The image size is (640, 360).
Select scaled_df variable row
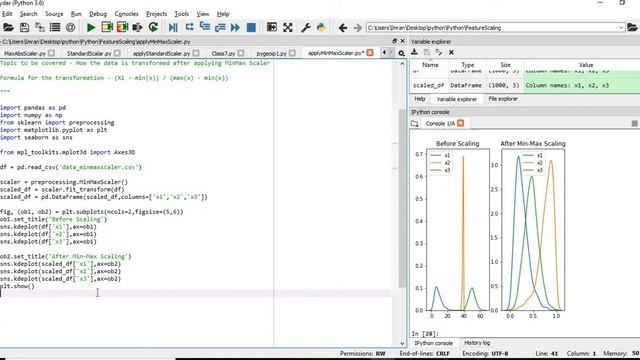click(525, 85)
